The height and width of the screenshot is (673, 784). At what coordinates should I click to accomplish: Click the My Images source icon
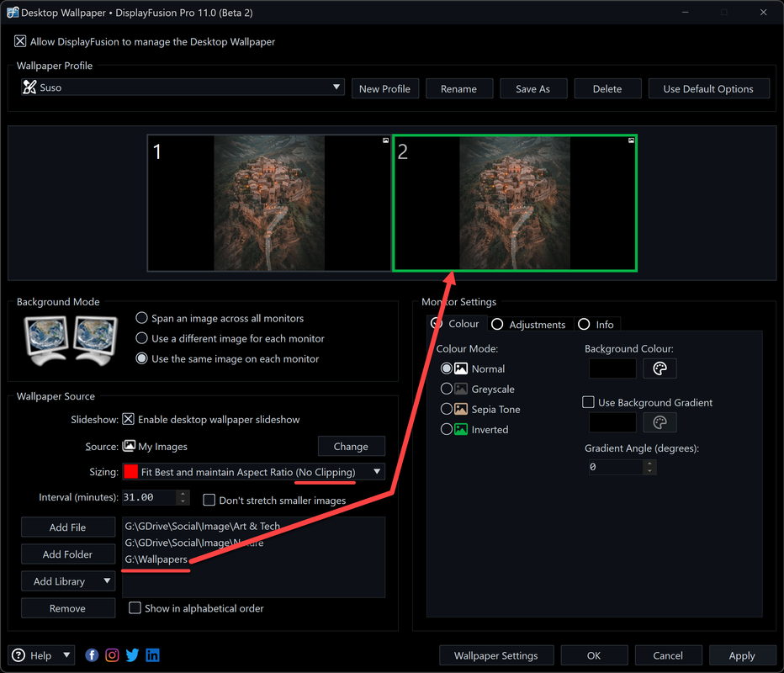coord(129,445)
